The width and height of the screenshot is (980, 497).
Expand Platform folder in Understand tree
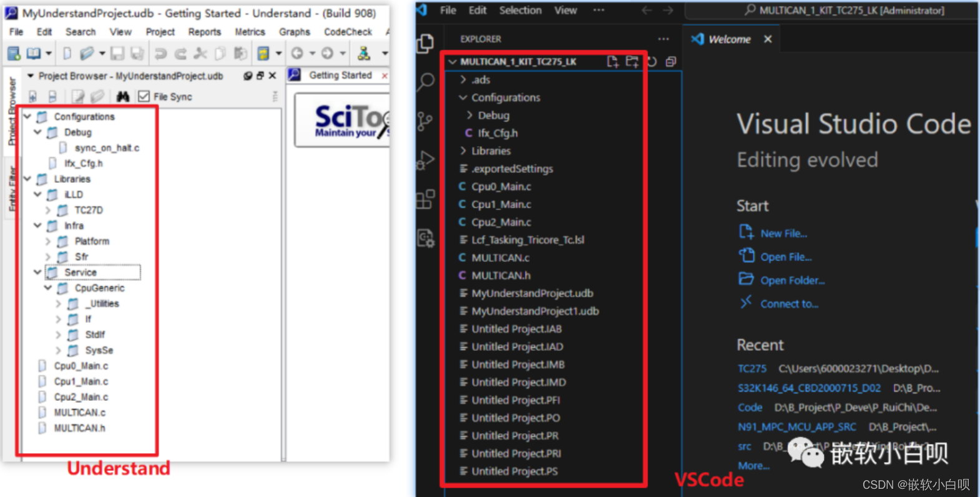(x=48, y=241)
